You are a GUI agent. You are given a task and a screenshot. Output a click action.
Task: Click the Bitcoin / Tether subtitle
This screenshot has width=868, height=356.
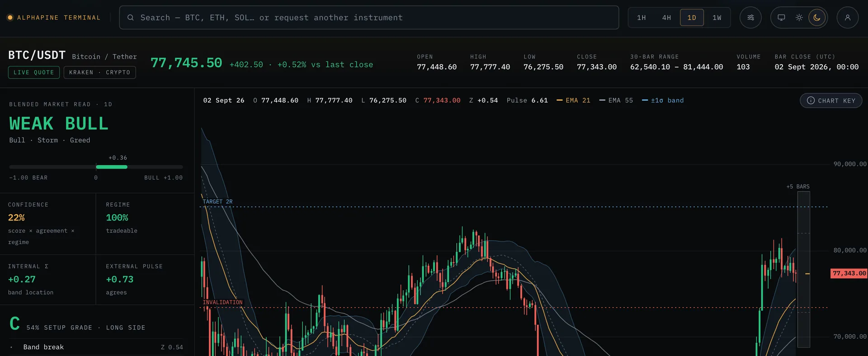104,56
